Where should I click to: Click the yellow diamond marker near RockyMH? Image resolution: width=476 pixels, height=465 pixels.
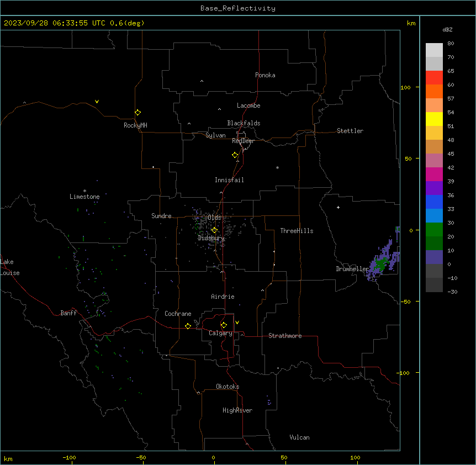point(137,112)
